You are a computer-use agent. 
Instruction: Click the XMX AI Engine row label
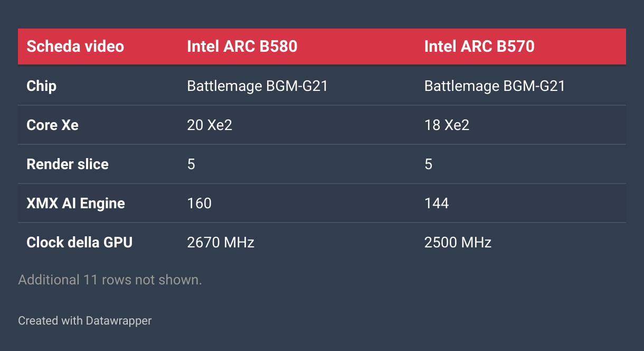76,203
